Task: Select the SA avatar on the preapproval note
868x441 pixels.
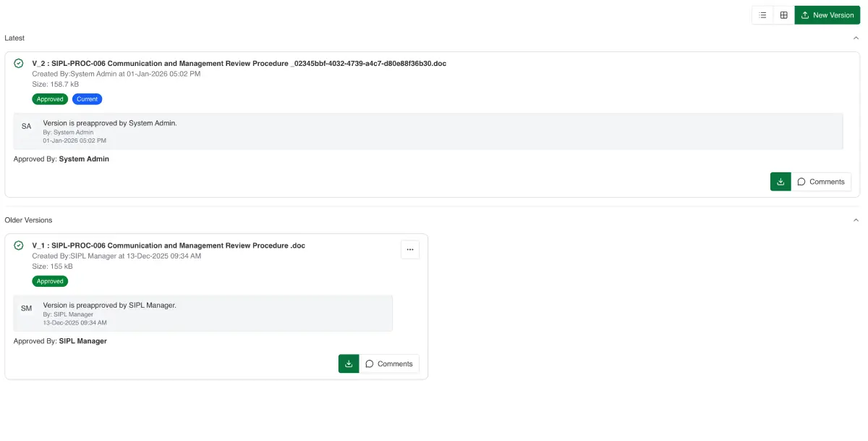Action: coord(26,126)
